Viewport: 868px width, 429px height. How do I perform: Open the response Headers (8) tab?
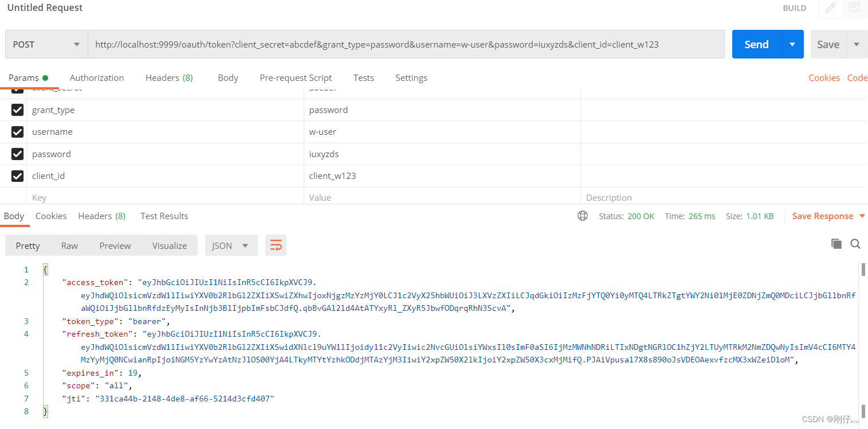(102, 216)
